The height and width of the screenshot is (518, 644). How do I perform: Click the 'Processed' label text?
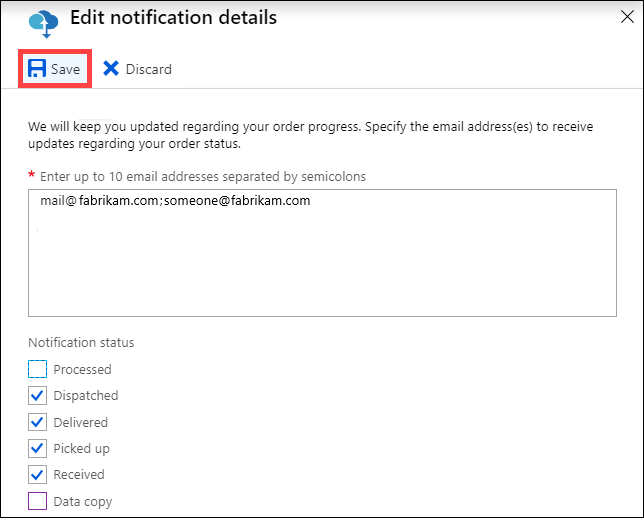tap(82, 369)
